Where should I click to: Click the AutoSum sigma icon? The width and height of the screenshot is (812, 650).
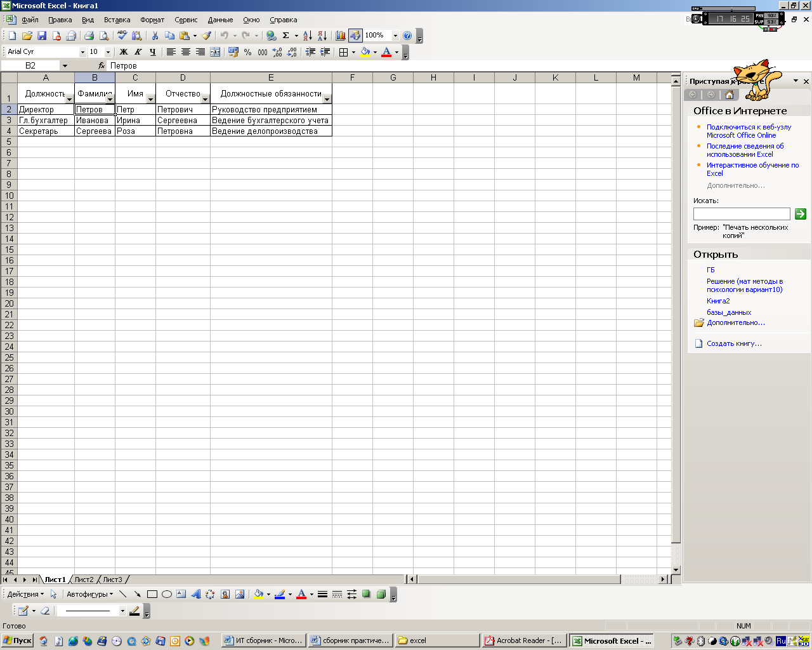(286, 36)
